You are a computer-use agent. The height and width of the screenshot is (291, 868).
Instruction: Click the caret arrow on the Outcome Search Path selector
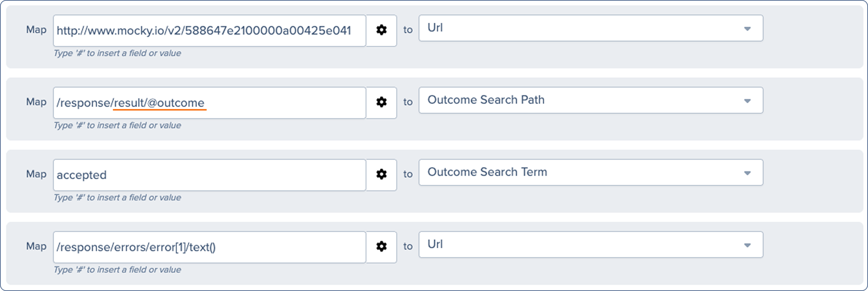point(747,101)
